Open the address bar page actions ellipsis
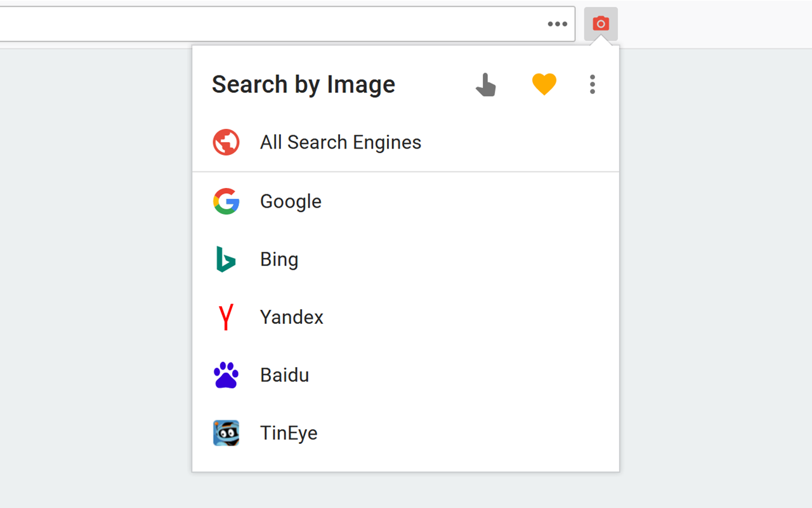This screenshot has width=812, height=508. tap(558, 24)
